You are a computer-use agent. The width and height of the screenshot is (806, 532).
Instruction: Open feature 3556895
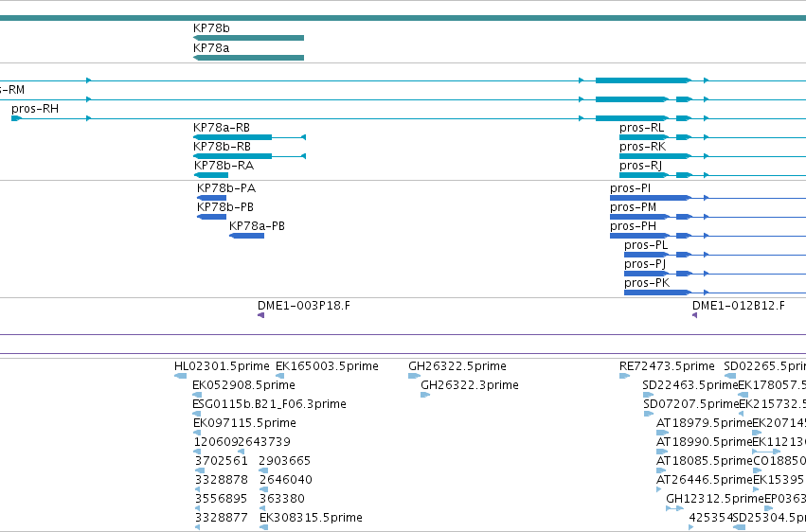click(x=197, y=508)
